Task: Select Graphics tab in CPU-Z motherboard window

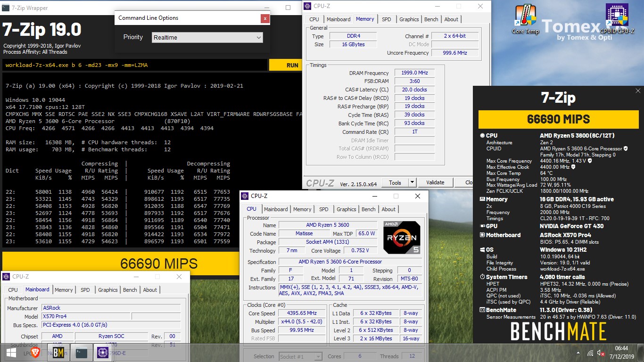Action: pyautogui.click(x=107, y=290)
